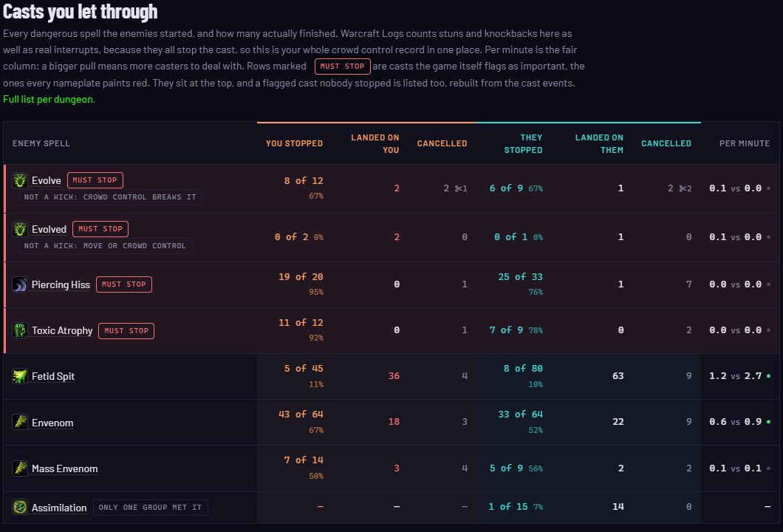
Task: Click the Fetid Spit spell icon
Action: coord(20,376)
